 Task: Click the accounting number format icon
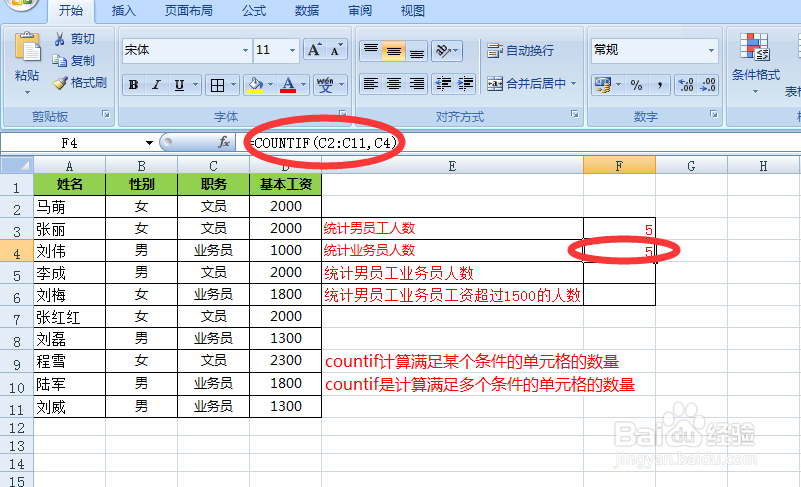coord(603,85)
